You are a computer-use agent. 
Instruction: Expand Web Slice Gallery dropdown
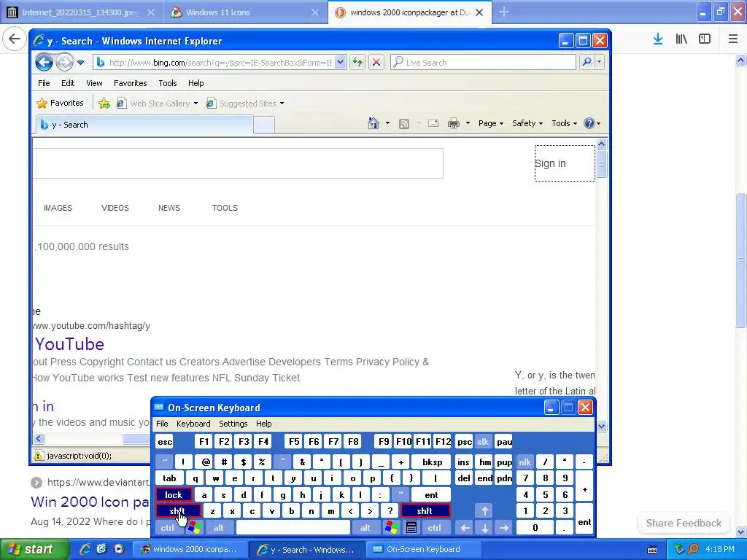pyautogui.click(x=196, y=104)
